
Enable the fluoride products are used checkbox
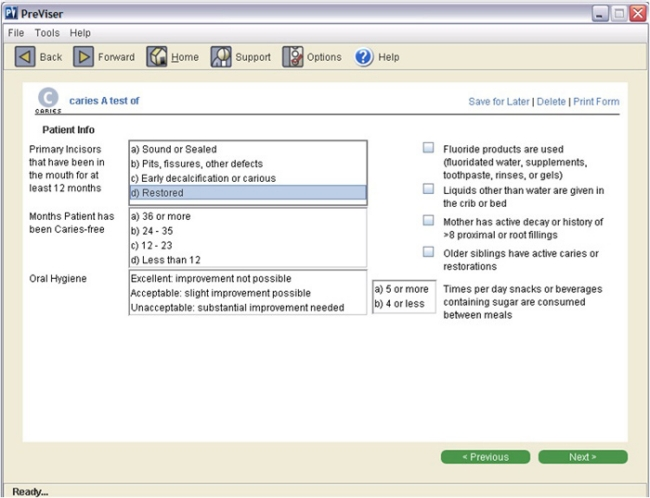pos(428,148)
